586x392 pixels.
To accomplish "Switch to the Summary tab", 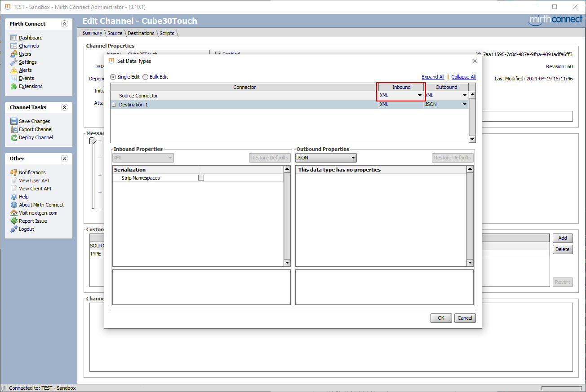I will [92, 33].
